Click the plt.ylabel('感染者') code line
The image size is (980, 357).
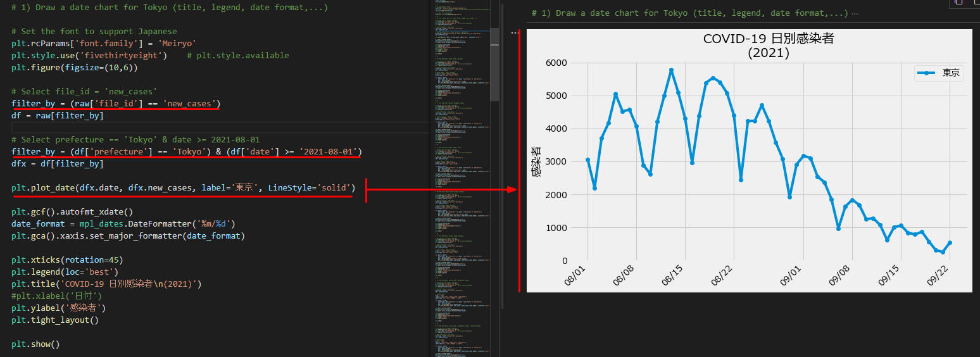point(59,308)
